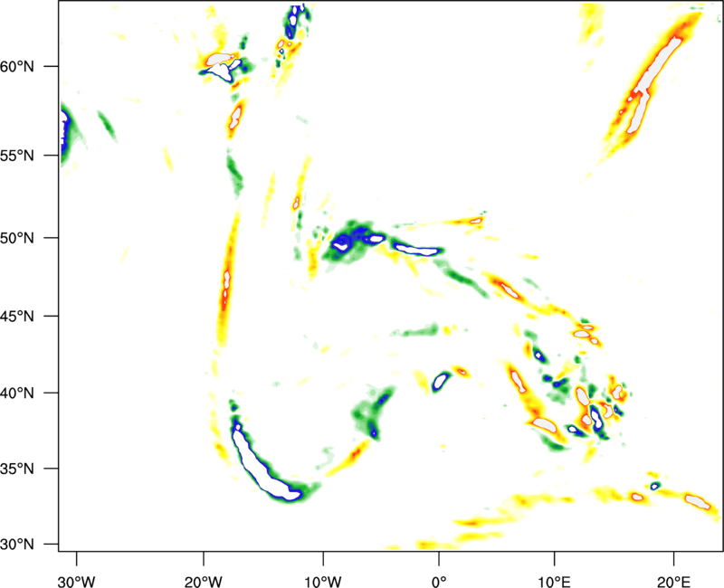724x588 pixels.
Task: Click the 55°N latitude label
Action: click(17, 156)
